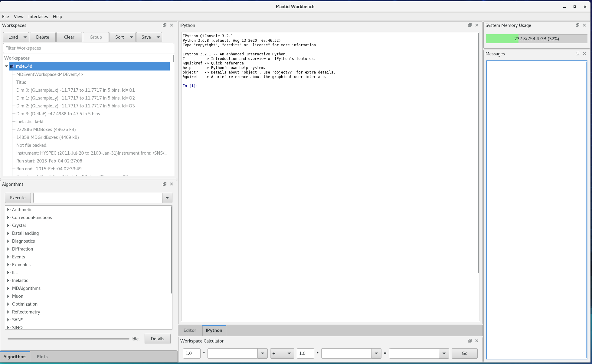Close the Algorithms panel
Screen dimensions: 592x364
[x=172, y=184]
